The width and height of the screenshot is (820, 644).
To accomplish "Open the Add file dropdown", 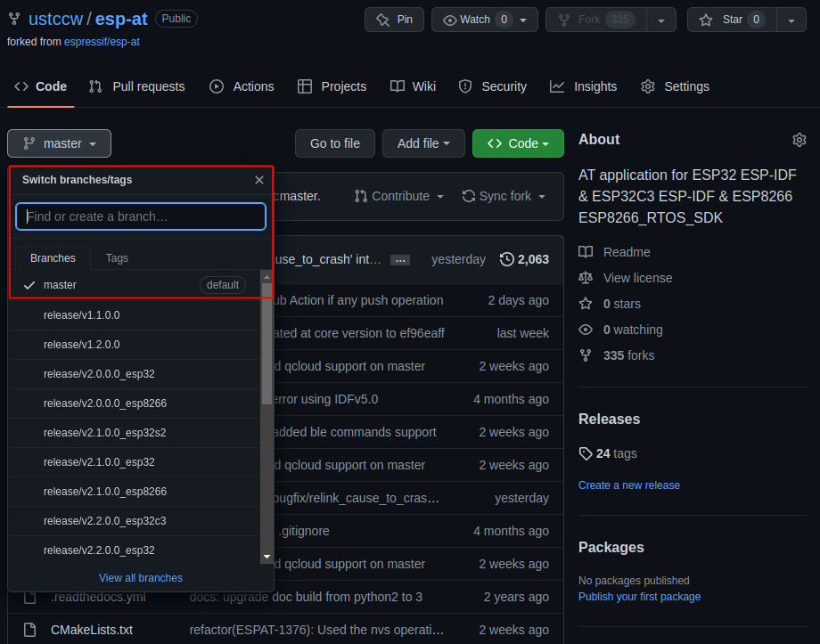I will pyautogui.click(x=423, y=143).
